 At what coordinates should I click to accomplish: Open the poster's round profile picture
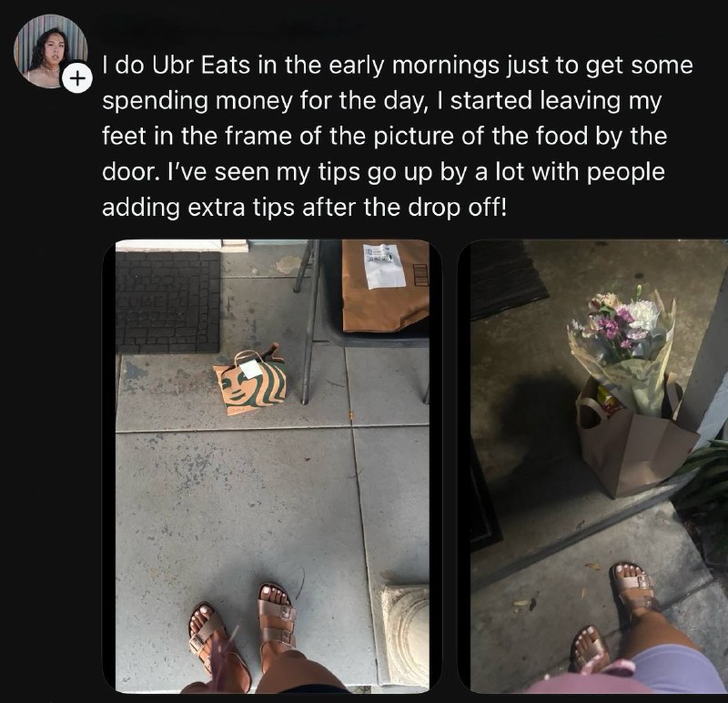pos(50,51)
